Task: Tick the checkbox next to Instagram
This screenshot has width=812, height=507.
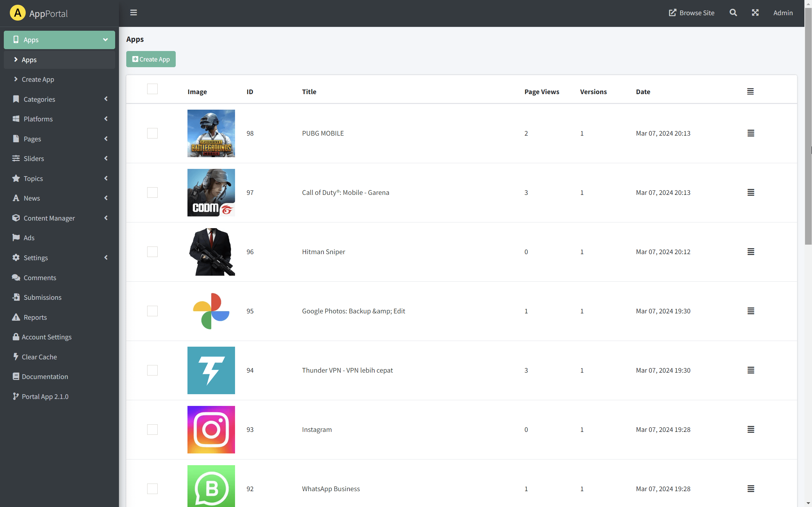Action: pos(152,429)
